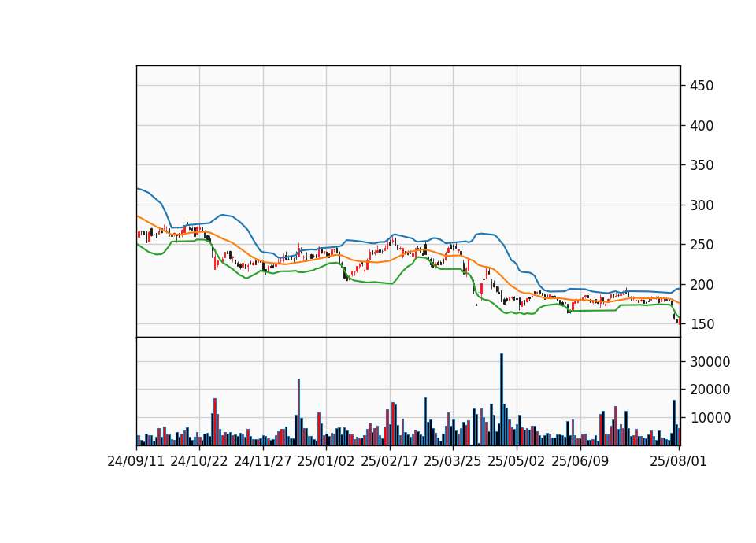Click the 25/02/17 date label
Image resolution: width=756 pixels, height=543 pixels.
pyautogui.click(x=390, y=461)
